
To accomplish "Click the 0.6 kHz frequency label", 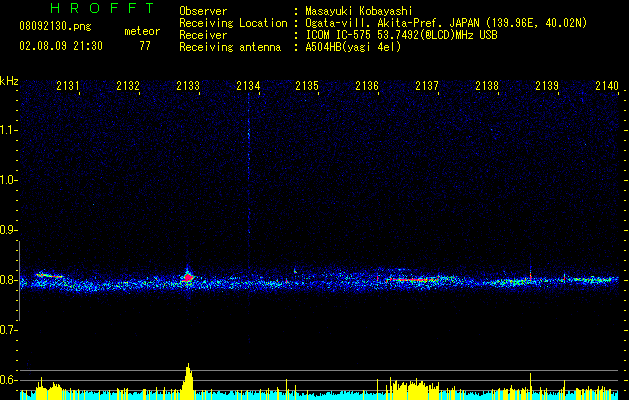I will coord(7,380).
